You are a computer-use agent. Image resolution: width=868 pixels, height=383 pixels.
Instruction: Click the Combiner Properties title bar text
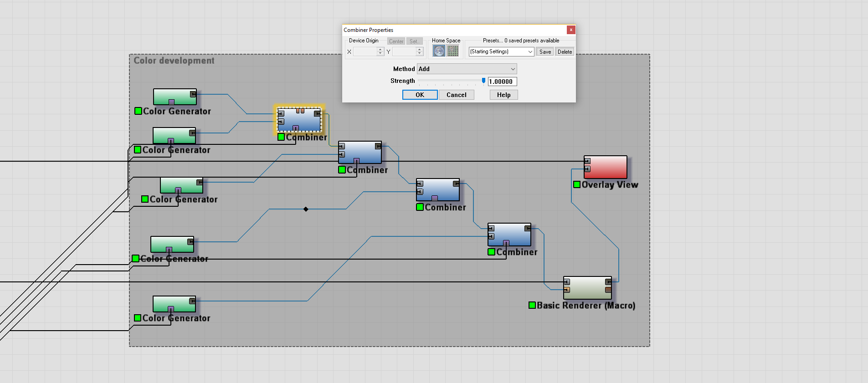pyautogui.click(x=368, y=30)
